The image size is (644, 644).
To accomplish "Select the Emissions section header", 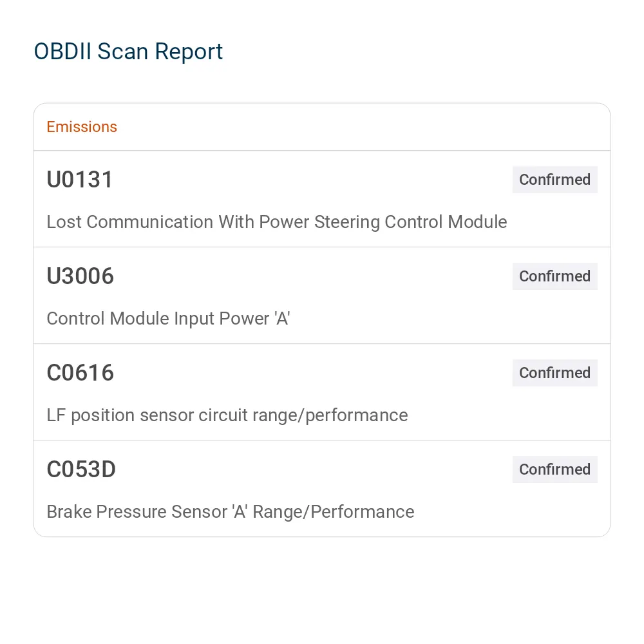I will tap(82, 127).
